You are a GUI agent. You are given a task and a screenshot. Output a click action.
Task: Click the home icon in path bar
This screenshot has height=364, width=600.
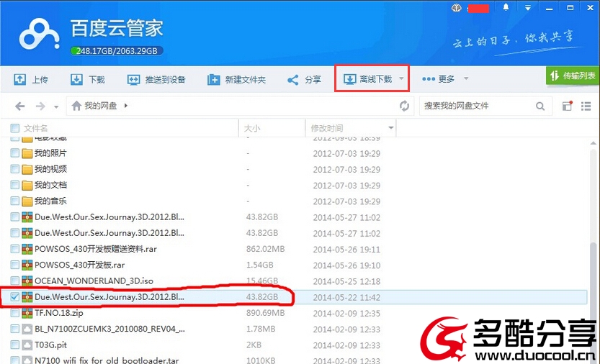pos(76,106)
